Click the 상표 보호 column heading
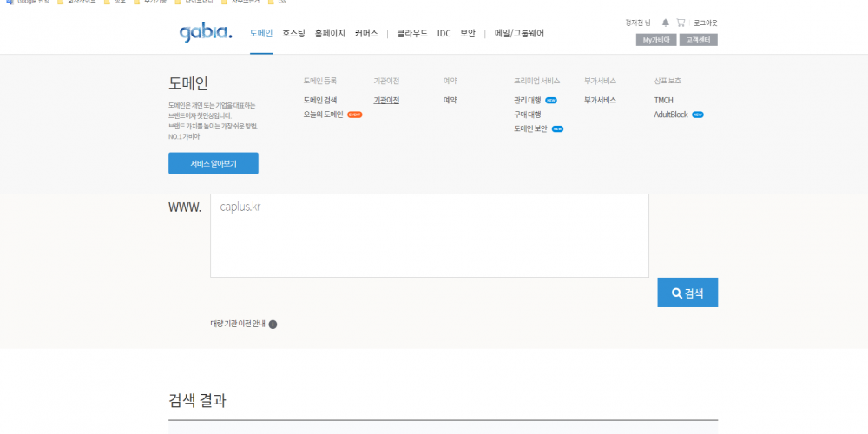This screenshot has height=434, width=868. click(667, 81)
